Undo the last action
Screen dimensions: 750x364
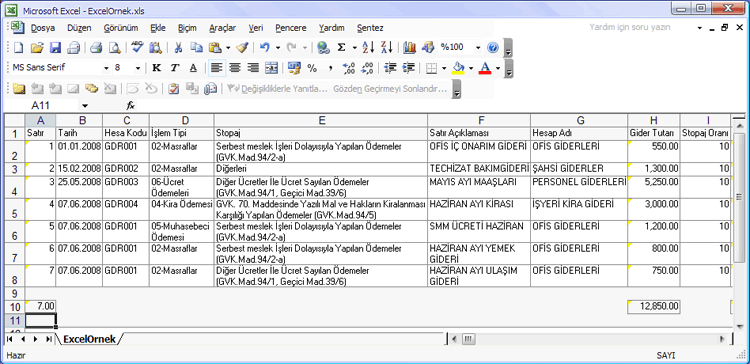[265, 47]
